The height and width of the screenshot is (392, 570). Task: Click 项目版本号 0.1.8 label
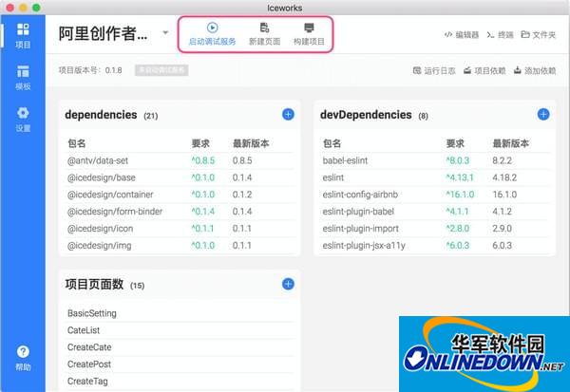point(90,70)
